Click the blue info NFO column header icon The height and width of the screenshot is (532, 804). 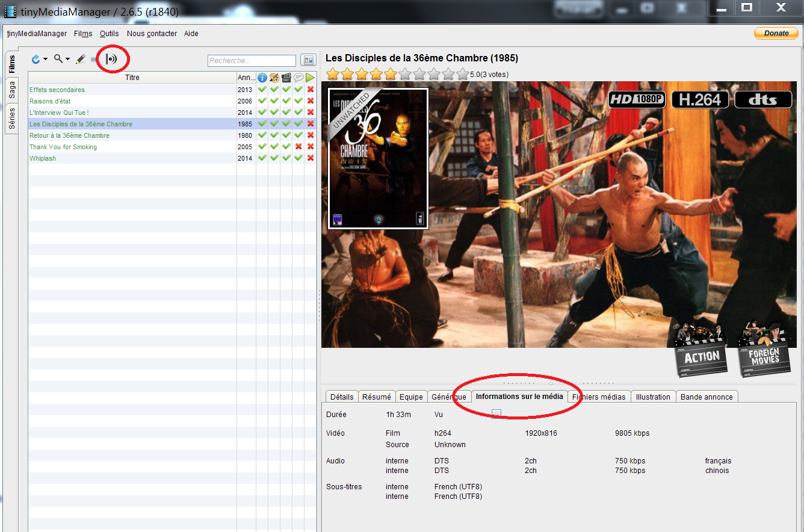262,78
